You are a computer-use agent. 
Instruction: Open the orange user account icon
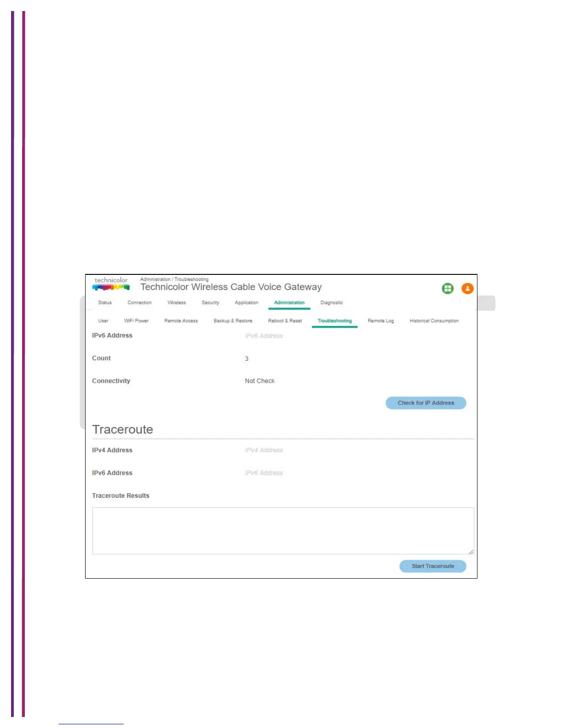pos(467,289)
